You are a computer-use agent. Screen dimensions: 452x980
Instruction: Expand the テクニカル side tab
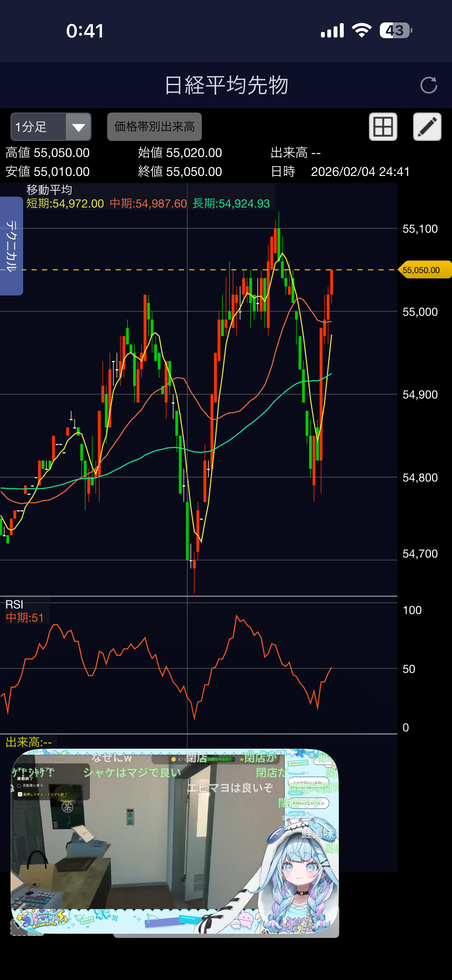(x=12, y=246)
